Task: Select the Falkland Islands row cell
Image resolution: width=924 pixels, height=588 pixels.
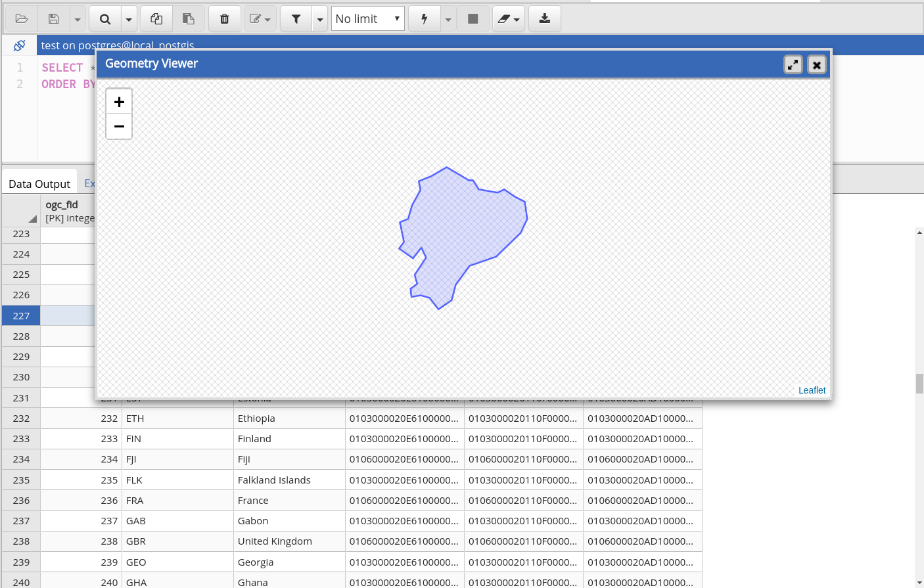Action: (274, 480)
